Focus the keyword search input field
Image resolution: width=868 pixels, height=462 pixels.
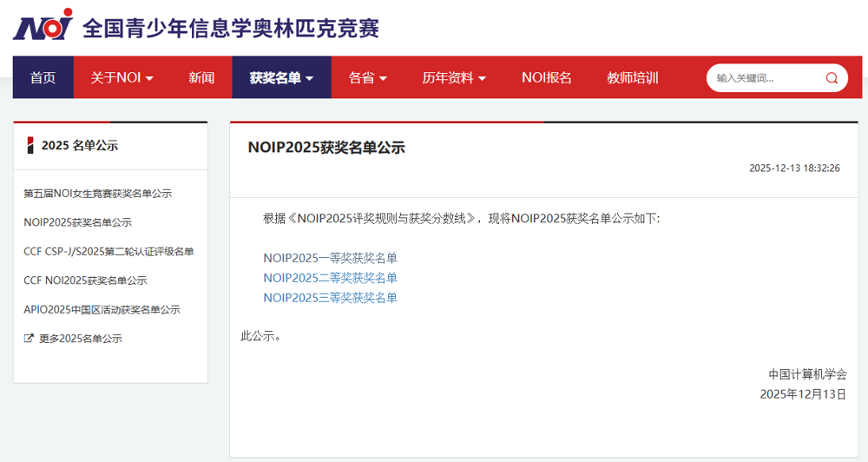[764, 78]
